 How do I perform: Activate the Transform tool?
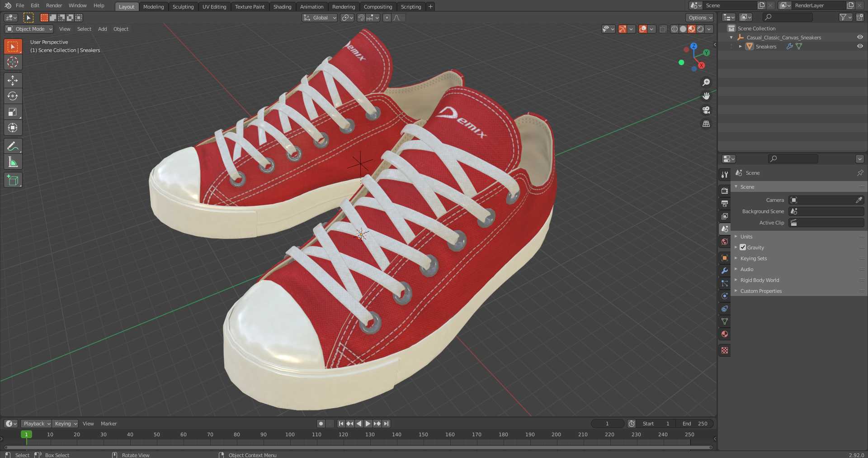pyautogui.click(x=13, y=128)
